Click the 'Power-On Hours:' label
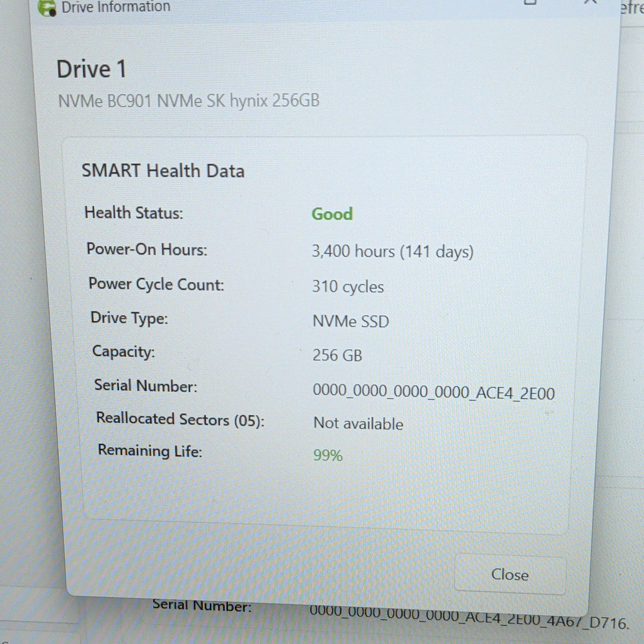The image size is (644, 644). [147, 250]
